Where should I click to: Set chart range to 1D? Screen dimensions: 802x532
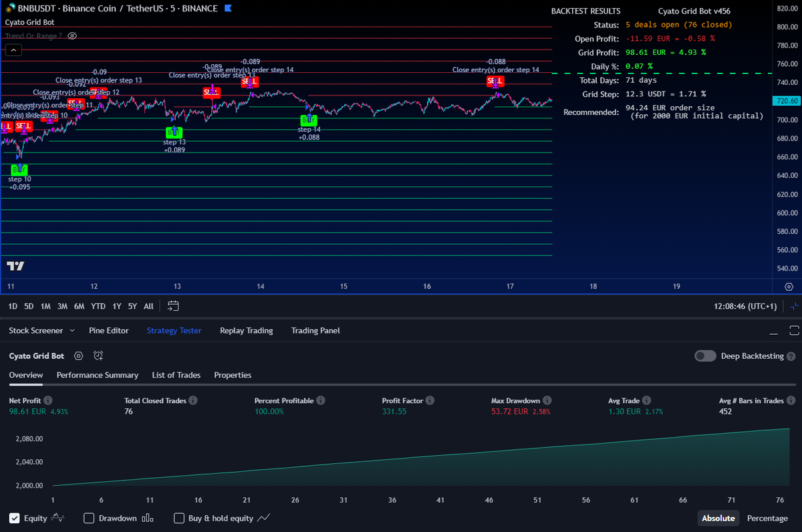[13, 306]
